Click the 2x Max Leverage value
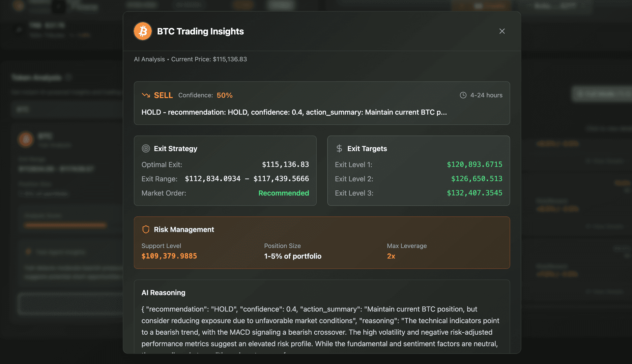Image resolution: width=632 pixels, height=364 pixels. point(391,256)
